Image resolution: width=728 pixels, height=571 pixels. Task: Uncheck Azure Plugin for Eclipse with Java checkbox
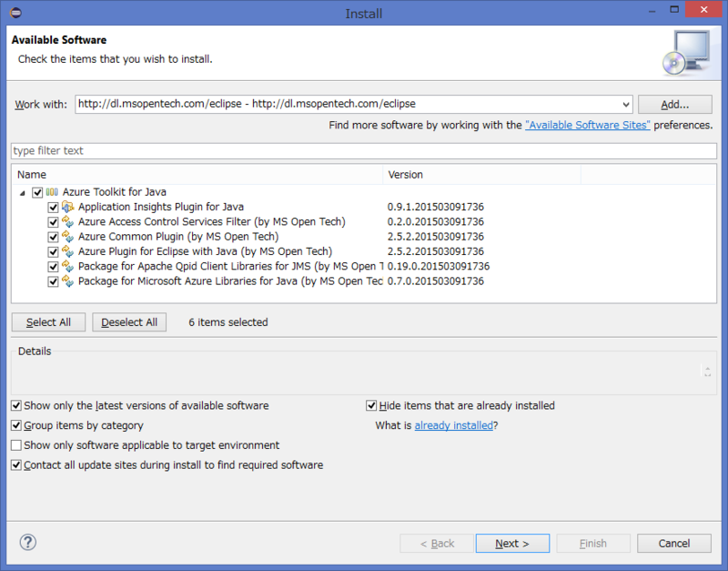point(53,252)
